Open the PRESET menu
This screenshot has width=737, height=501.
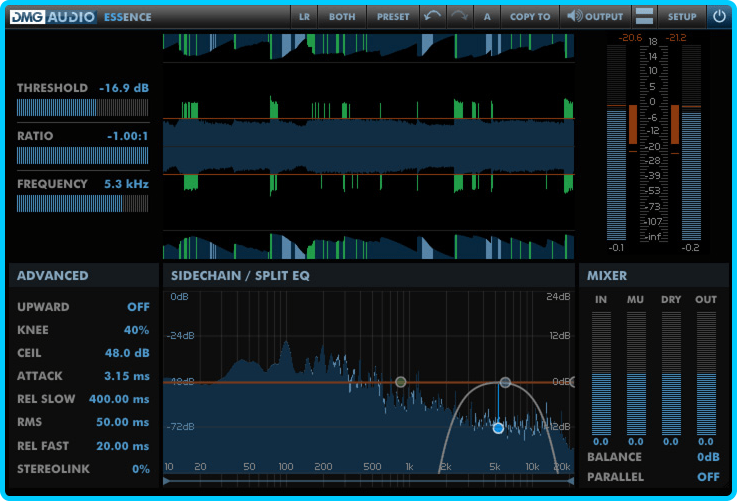pos(392,16)
